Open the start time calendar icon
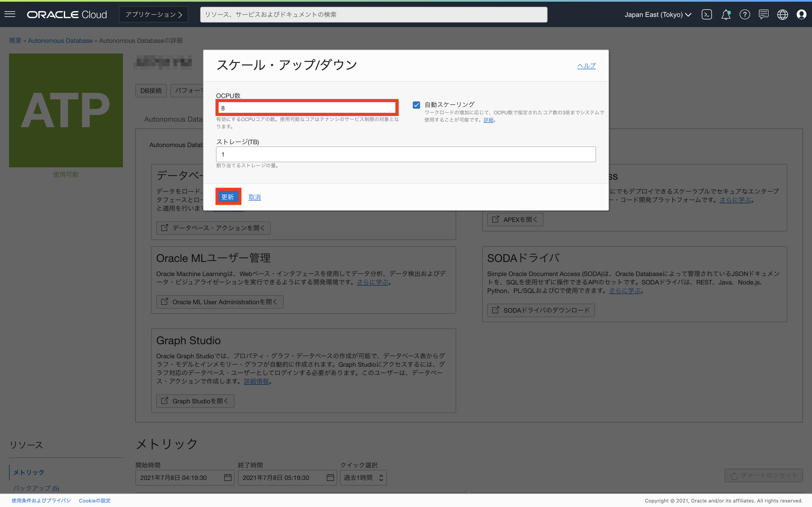Image resolution: width=812 pixels, height=507 pixels. (228, 477)
